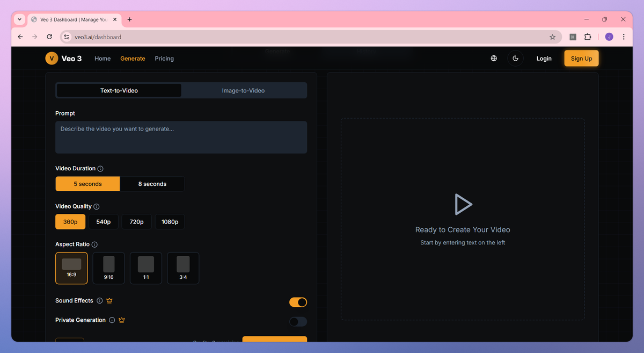Open the Chrome three-dot menu
Viewport: 644px width, 353px height.
[624, 37]
